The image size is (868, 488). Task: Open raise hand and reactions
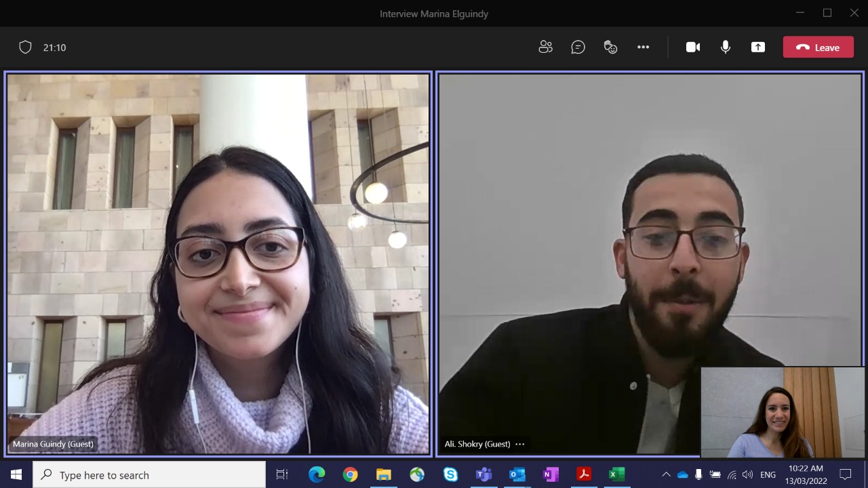pyautogui.click(x=610, y=47)
